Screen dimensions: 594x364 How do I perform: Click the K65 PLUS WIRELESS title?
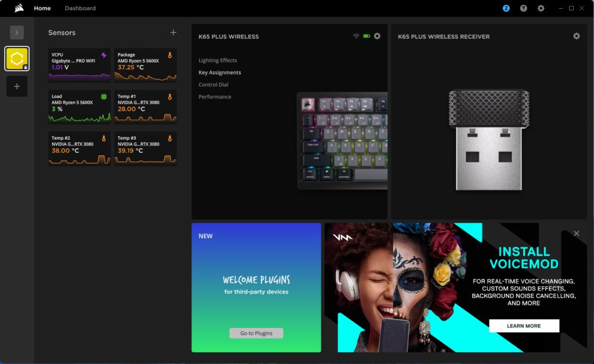click(x=229, y=37)
